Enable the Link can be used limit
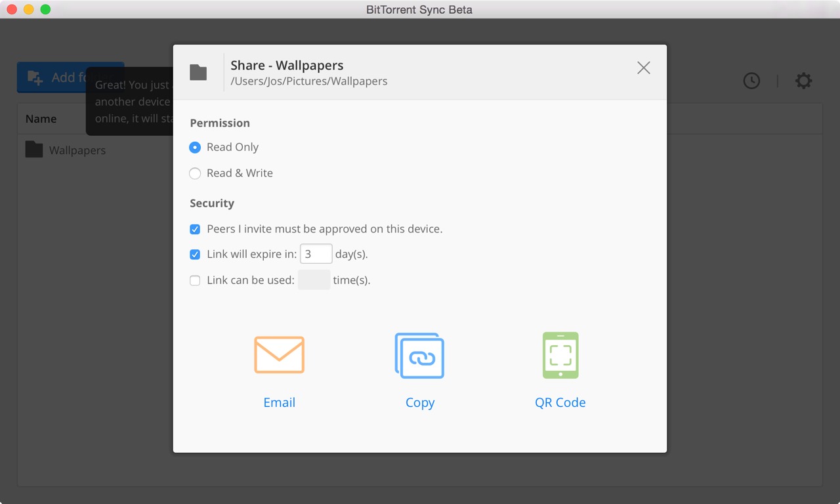Image resolution: width=840 pixels, height=504 pixels. (x=195, y=281)
